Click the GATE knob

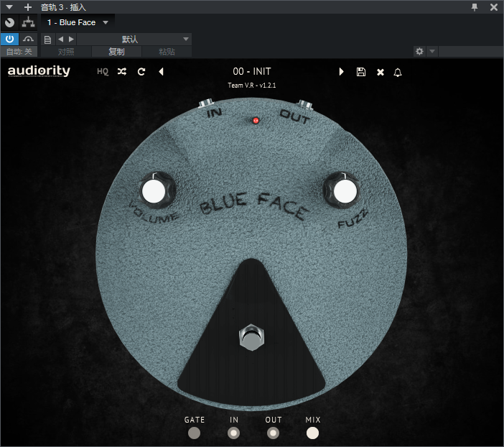click(x=194, y=433)
